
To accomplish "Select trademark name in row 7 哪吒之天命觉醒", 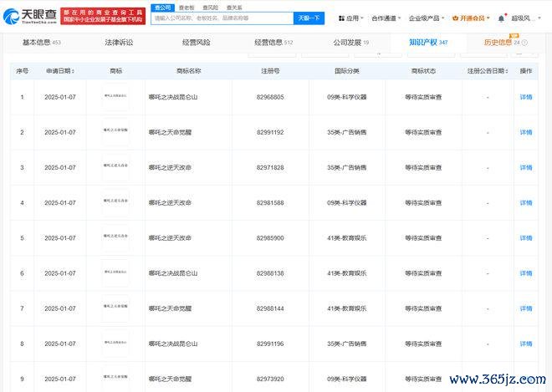I will pyautogui.click(x=170, y=308).
